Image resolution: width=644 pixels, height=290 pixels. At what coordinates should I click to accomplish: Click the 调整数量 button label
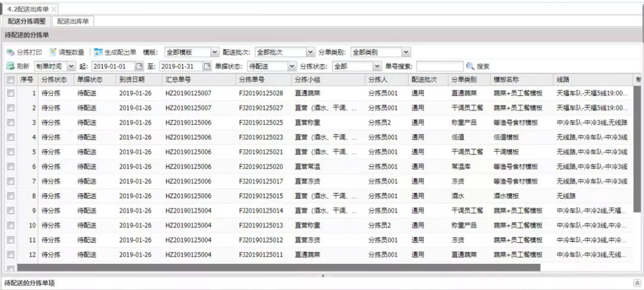pos(72,52)
